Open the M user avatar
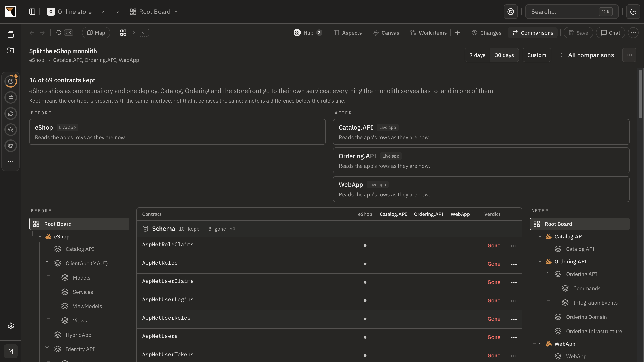 (x=11, y=351)
